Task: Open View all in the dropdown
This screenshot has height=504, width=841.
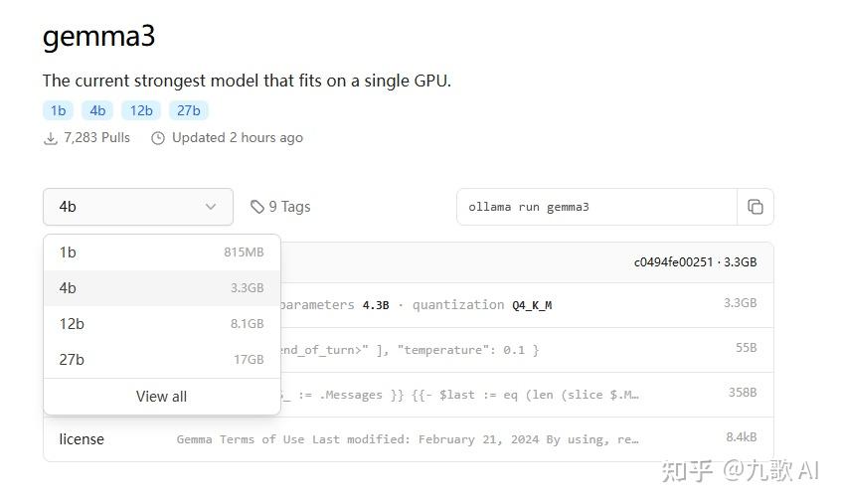Action: (x=161, y=396)
